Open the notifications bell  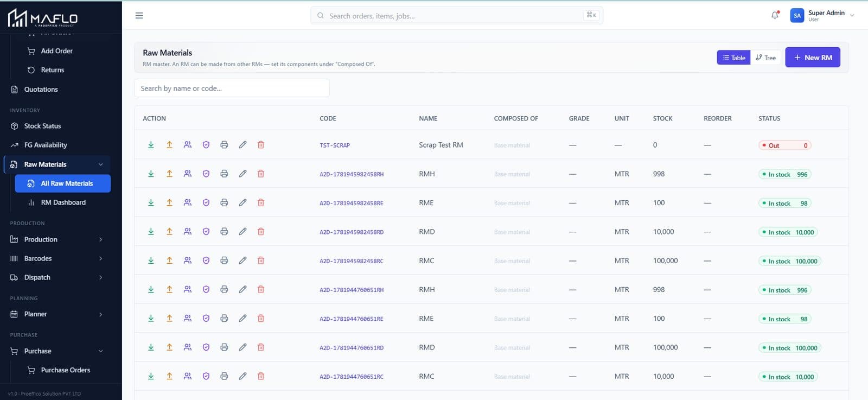click(x=775, y=15)
